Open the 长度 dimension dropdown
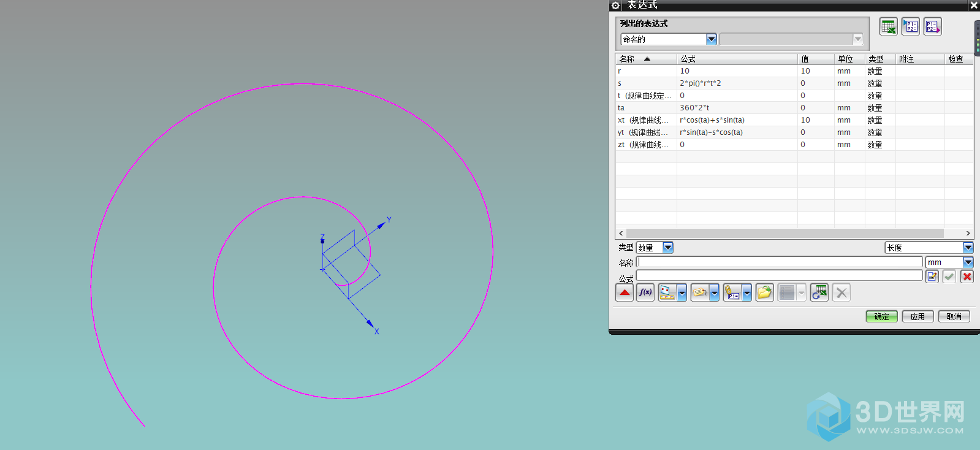Viewport: 980px width, 450px height. pos(968,248)
